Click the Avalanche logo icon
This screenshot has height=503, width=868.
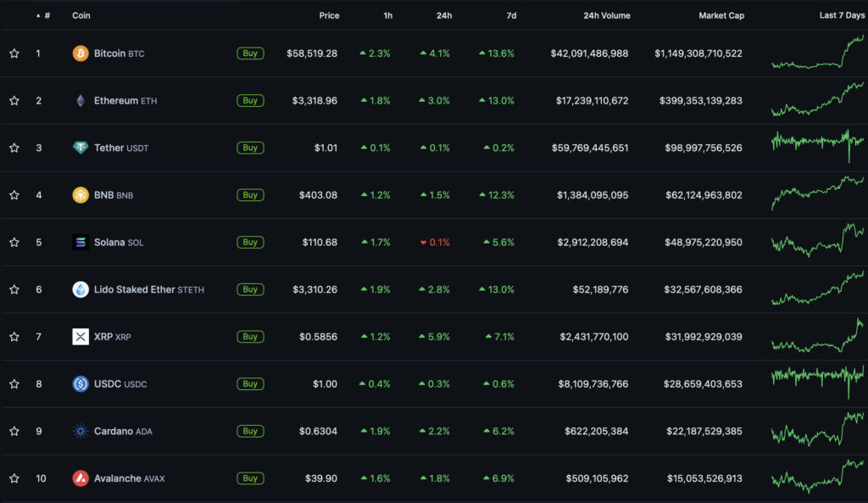coord(81,478)
